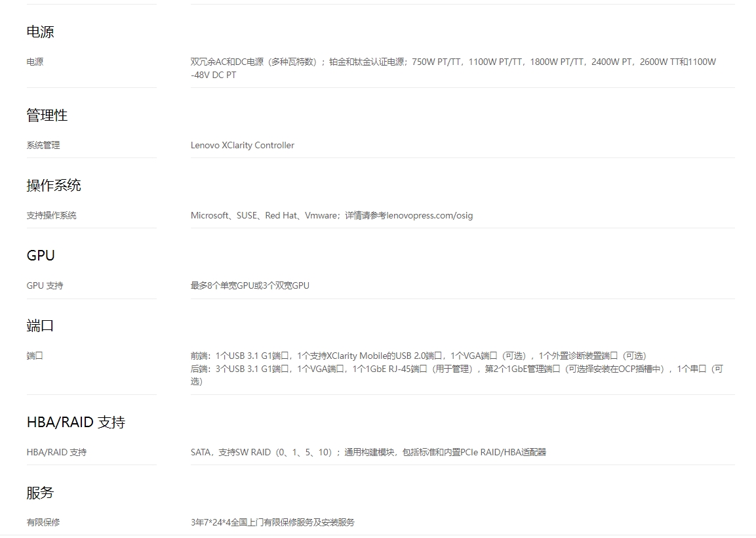Screen dimensions: 756x538
Task: Click the 前端 USB ports description line
Action: coord(418,356)
